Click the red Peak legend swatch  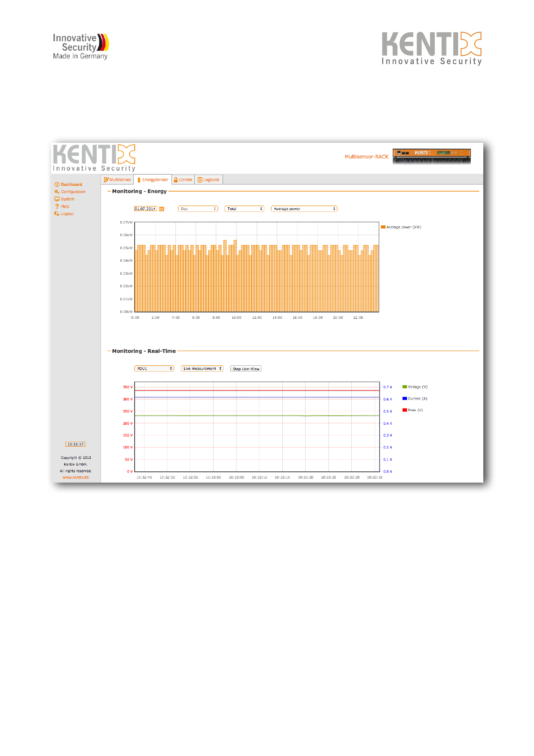click(x=405, y=410)
